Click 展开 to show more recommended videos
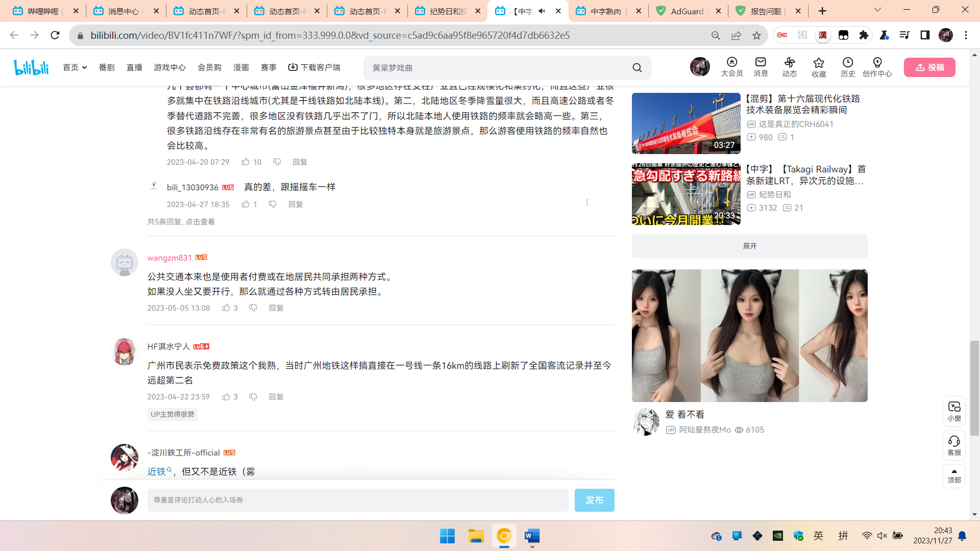Viewport: 980px width, 551px height. 749,246
